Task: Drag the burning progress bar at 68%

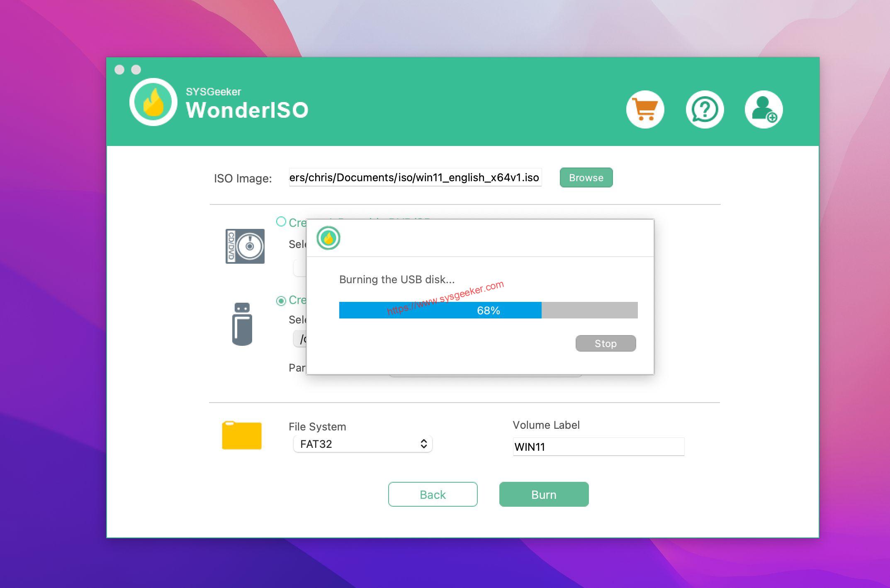Action: (x=488, y=310)
